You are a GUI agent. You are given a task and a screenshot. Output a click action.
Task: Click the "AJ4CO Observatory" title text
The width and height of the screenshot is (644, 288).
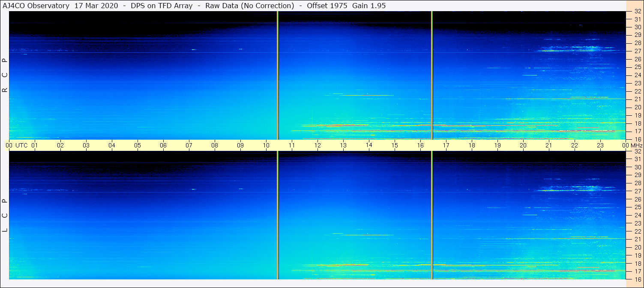36,6
